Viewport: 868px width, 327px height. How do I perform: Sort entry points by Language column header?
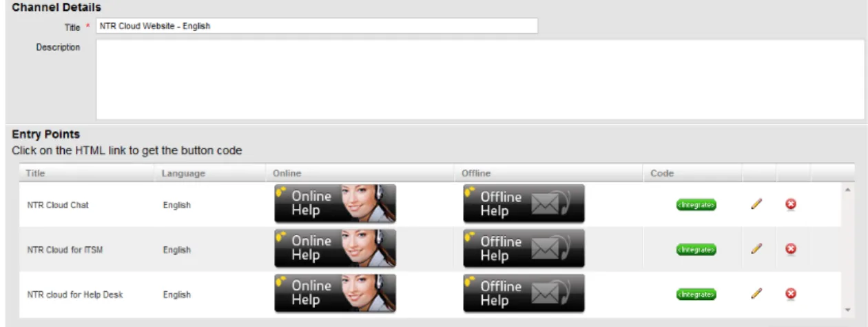(x=183, y=173)
